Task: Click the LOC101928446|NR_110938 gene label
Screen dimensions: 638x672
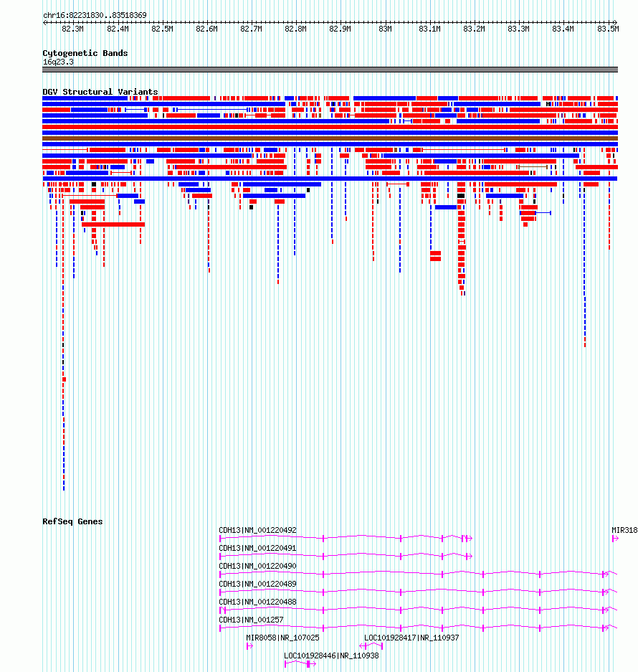Action: [332, 656]
